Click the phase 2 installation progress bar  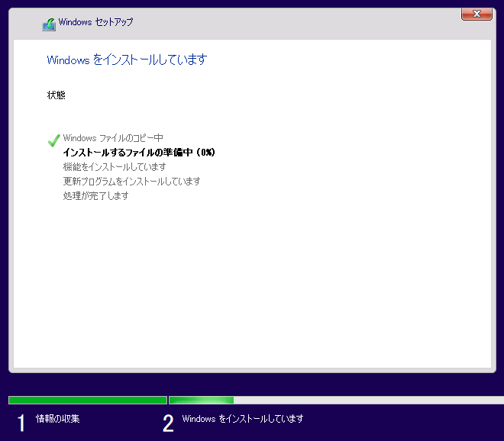(x=336, y=400)
